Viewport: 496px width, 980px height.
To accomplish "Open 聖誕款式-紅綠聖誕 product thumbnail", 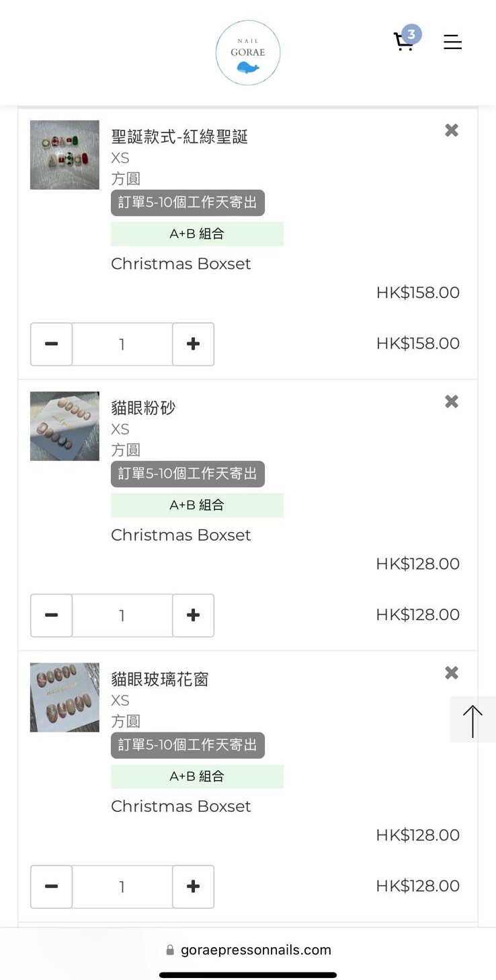I will click(65, 155).
